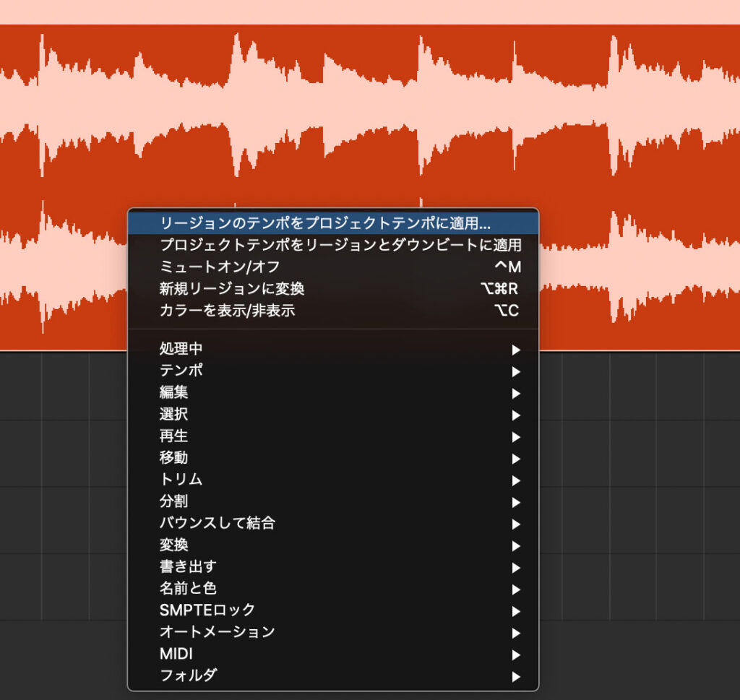Open the 名前と色 submenu
This screenshot has height=700, width=740.
[x=333, y=588]
